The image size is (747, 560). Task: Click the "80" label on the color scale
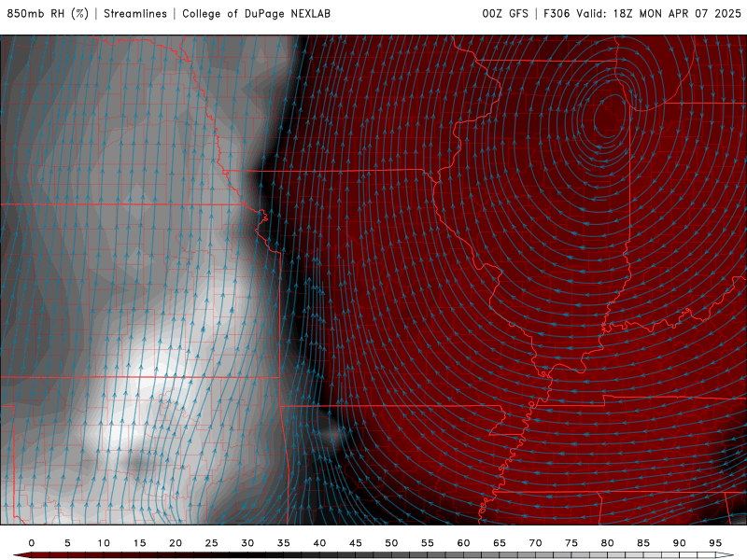pyautogui.click(x=608, y=543)
